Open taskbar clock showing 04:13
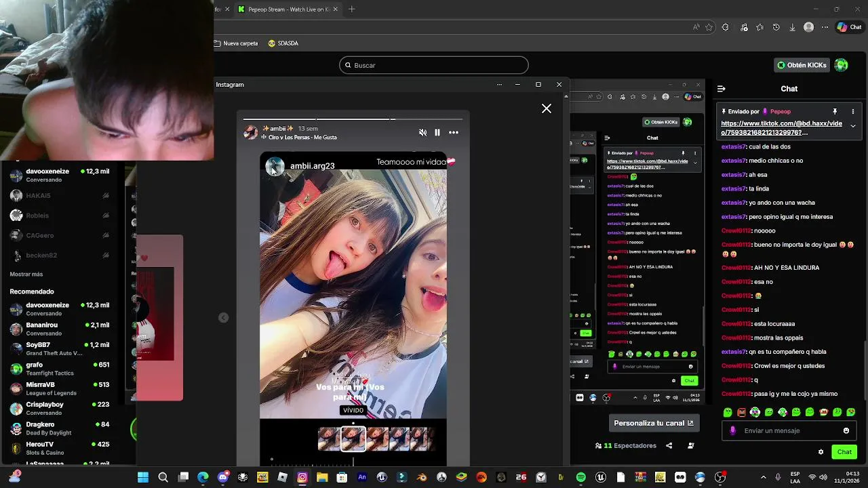Screen dimensions: 868x488 [x=848, y=477]
